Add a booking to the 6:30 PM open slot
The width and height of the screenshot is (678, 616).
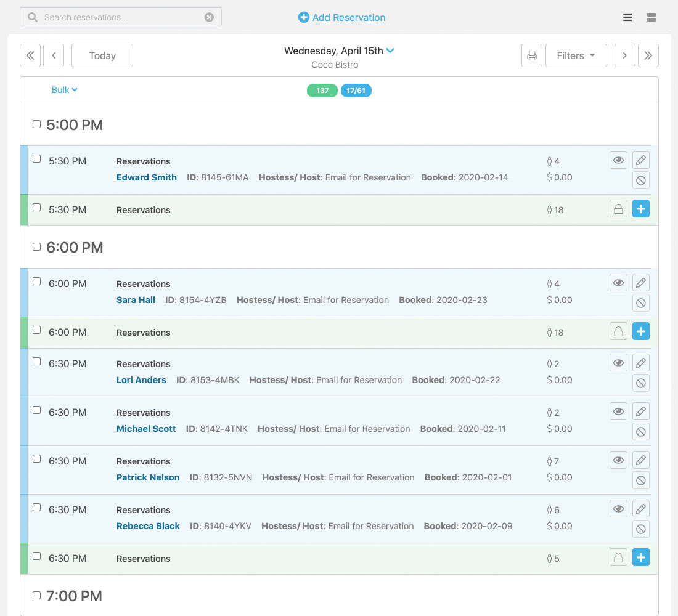pyautogui.click(x=641, y=558)
